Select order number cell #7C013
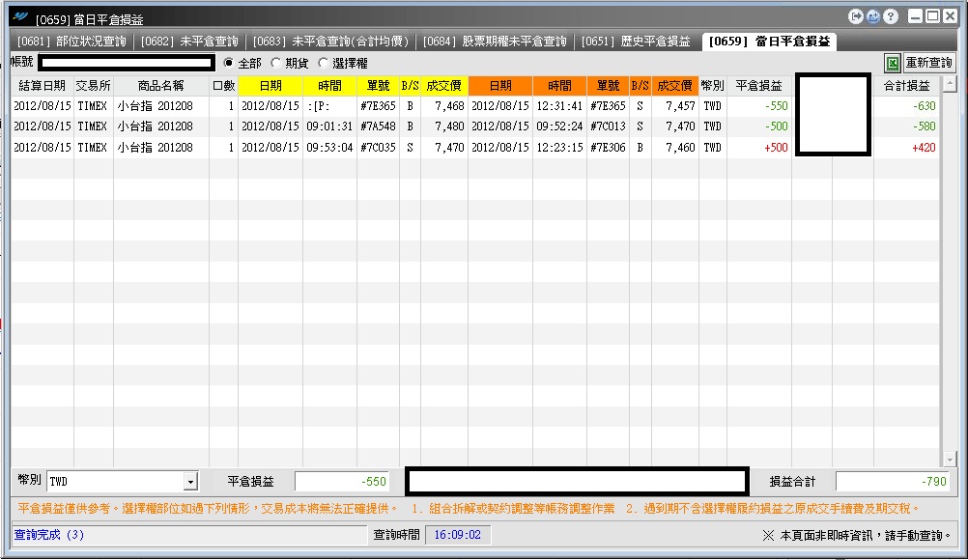The image size is (968, 560). pyautogui.click(x=608, y=126)
